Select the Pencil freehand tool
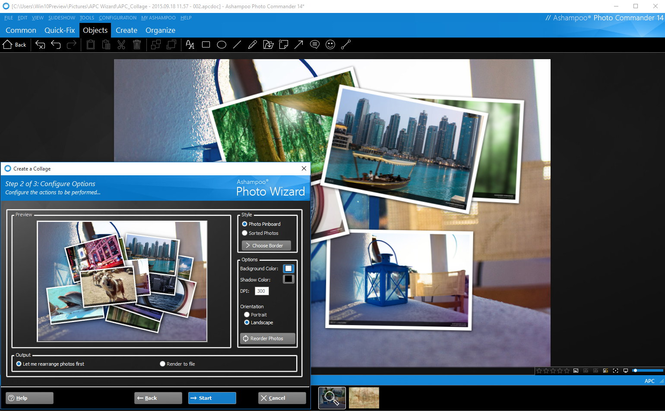Screen dimensions: 665x411 [252, 45]
